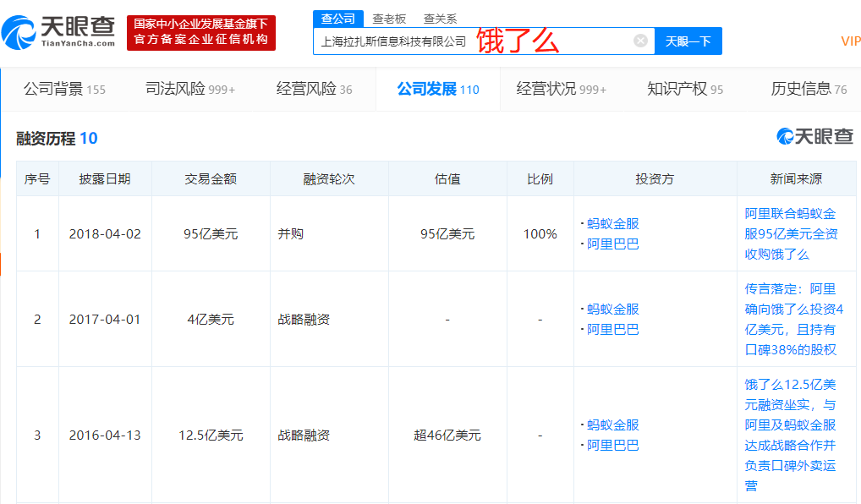The height and width of the screenshot is (504, 861).
Task: Select the 4亿美元 transaction amount cell
Action: (x=211, y=320)
